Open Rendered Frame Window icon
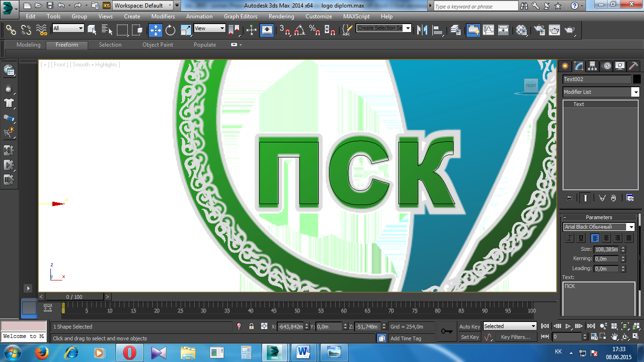644x362 pixels. 554,30
